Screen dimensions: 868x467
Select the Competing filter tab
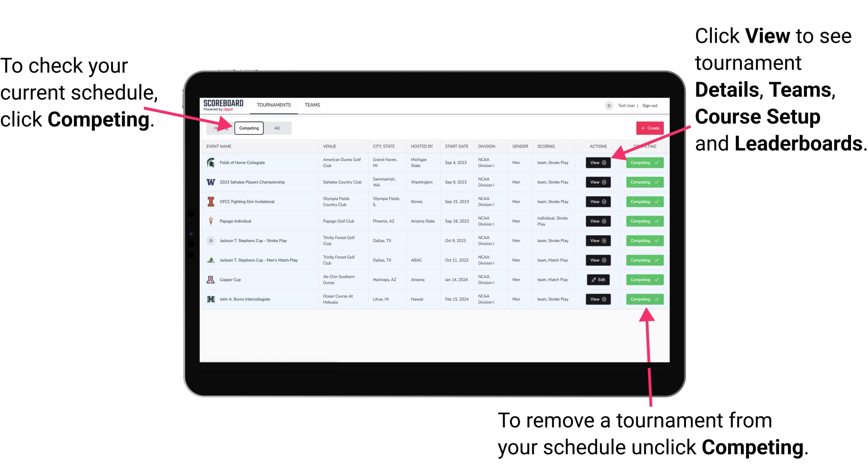(248, 128)
